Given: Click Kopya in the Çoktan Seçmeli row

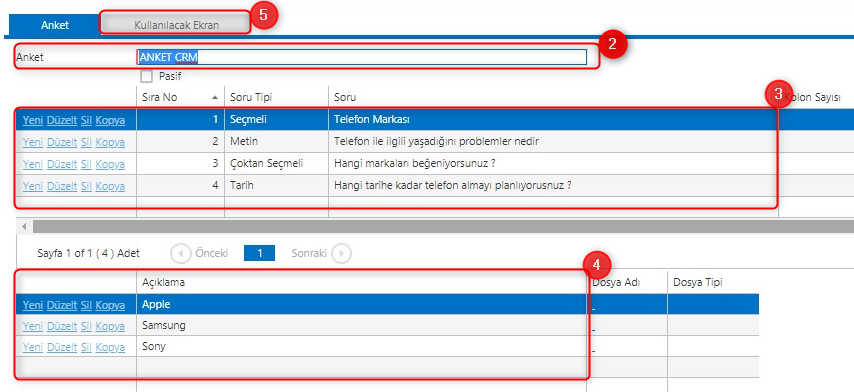Looking at the screenshot, I should click(x=110, y=164).
